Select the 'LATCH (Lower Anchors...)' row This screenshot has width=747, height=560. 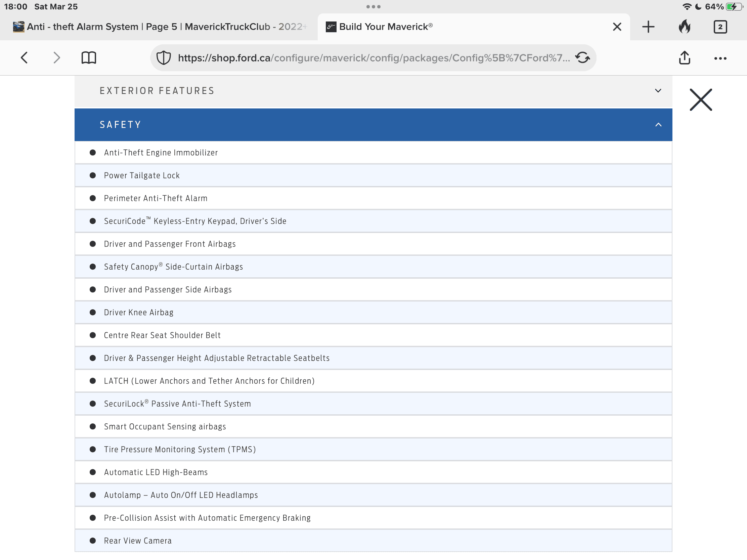tap(373, 381)
